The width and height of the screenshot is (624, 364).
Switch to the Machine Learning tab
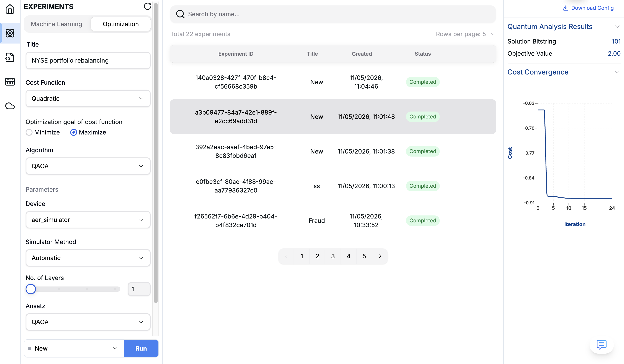click(56, 24)
